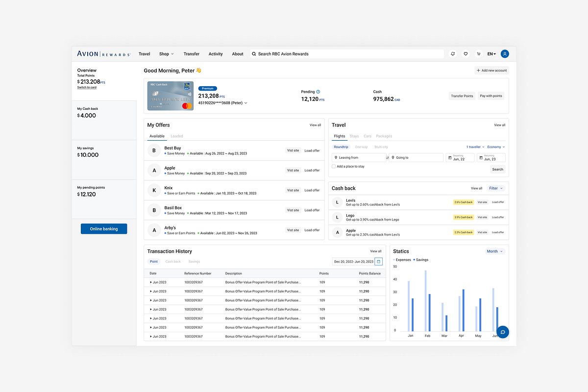
Task: Open the Economy class dropdown
Action: [496, 147]
